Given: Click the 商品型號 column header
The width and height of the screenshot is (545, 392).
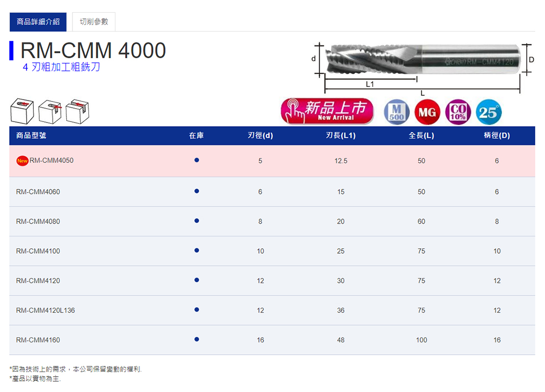Looking at the screenshot, I should (31, 136).
